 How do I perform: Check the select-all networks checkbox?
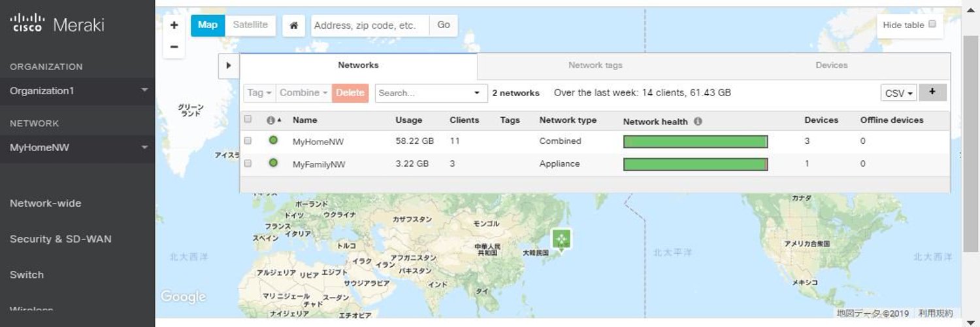[248, 120]
